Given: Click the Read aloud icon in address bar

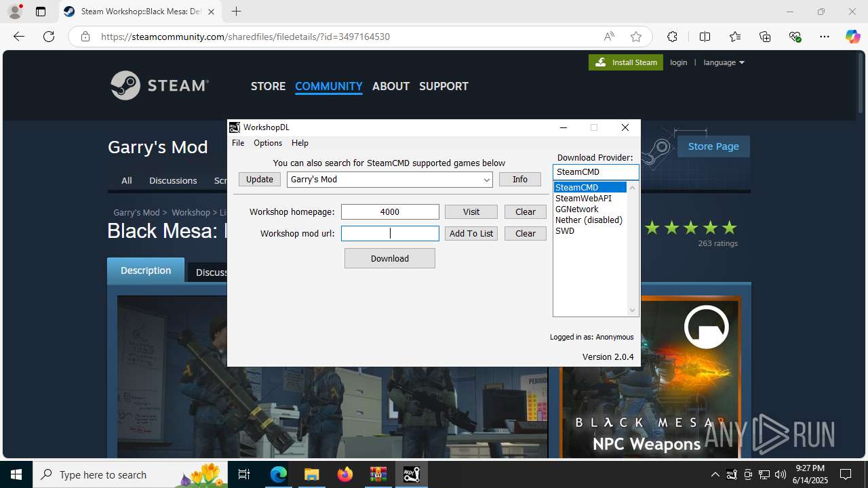Looking at the screenshot, I should click(x=609, y=37).
